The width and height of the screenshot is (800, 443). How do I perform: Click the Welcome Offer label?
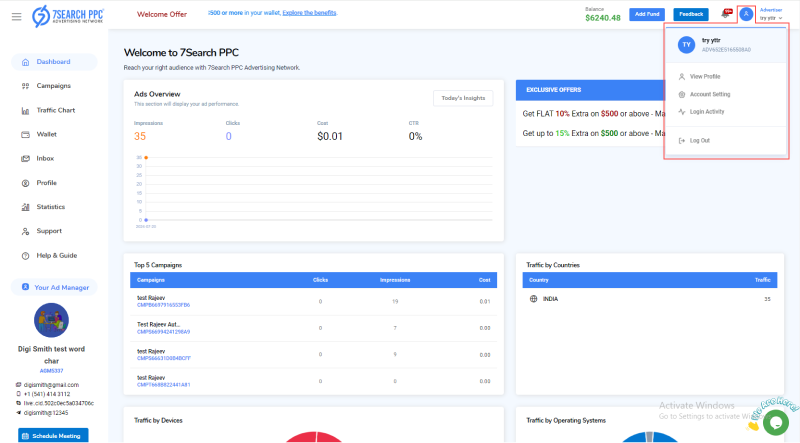(x=162, y=14)
